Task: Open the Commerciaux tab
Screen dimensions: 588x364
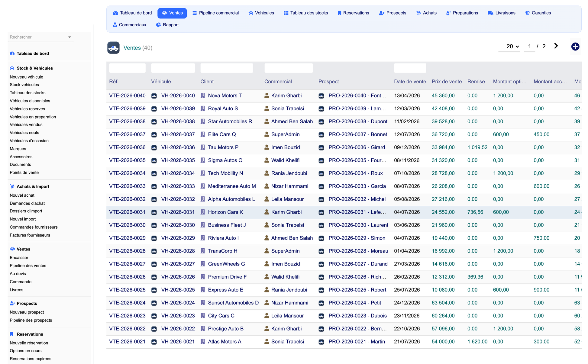Action: [130, 25]
